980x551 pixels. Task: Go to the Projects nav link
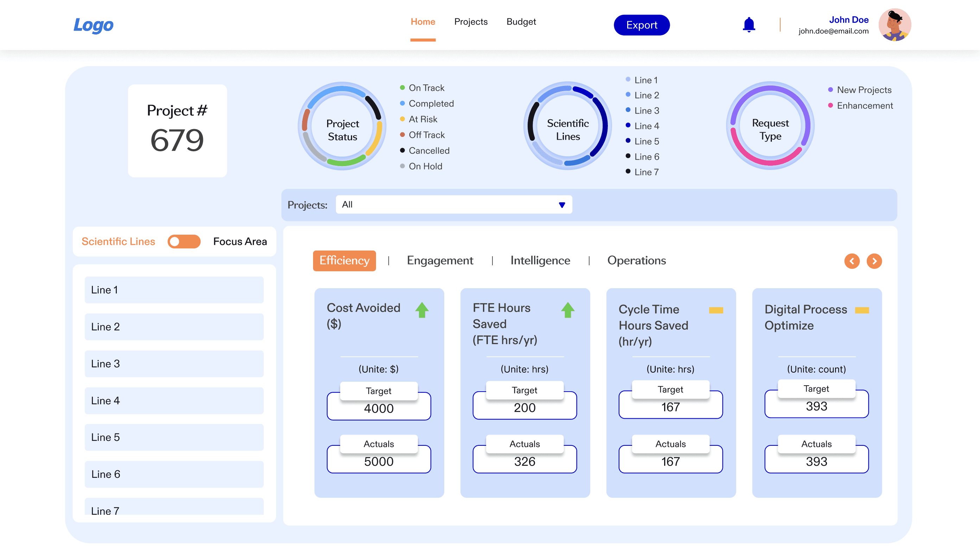pyautogui.click(x=471, y=22)
